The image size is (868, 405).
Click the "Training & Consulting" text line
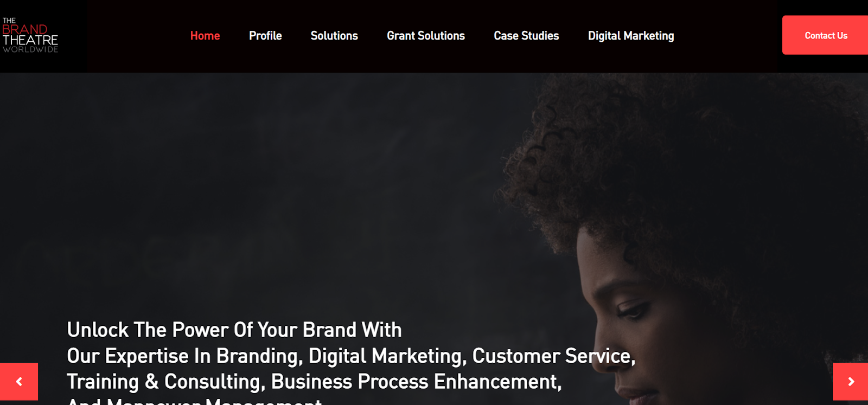(314, 382)
